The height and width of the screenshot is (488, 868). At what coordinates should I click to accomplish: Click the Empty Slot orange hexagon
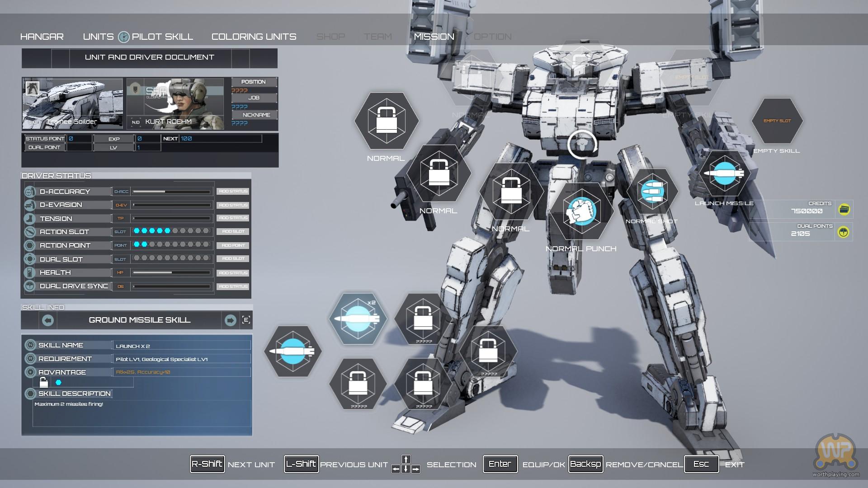pos(777,121)
